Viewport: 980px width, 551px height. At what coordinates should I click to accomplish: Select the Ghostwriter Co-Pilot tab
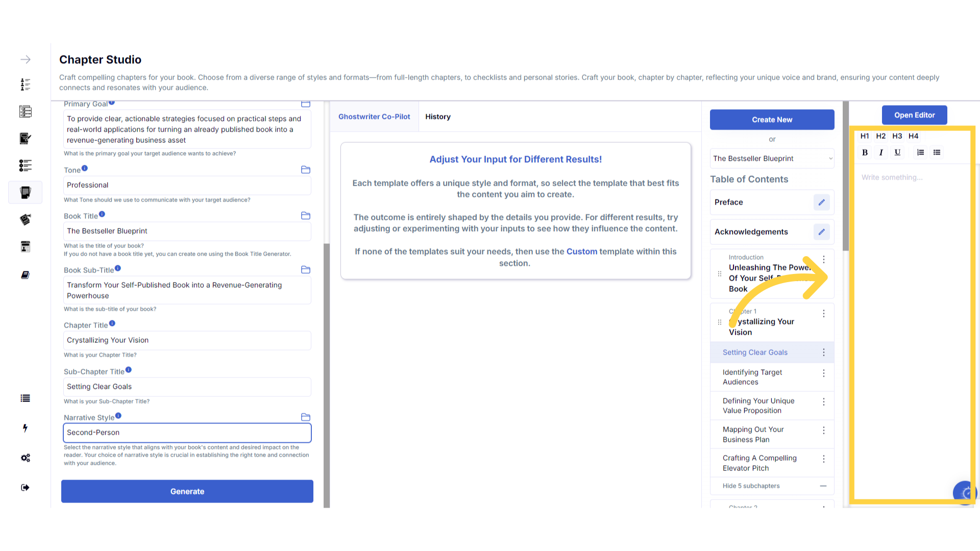374,116
